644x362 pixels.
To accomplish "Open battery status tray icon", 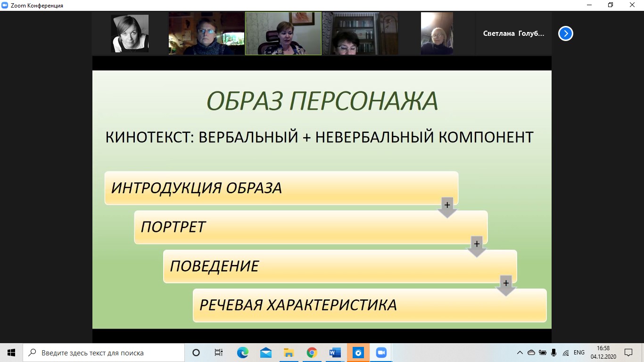I will click(543, 353).
